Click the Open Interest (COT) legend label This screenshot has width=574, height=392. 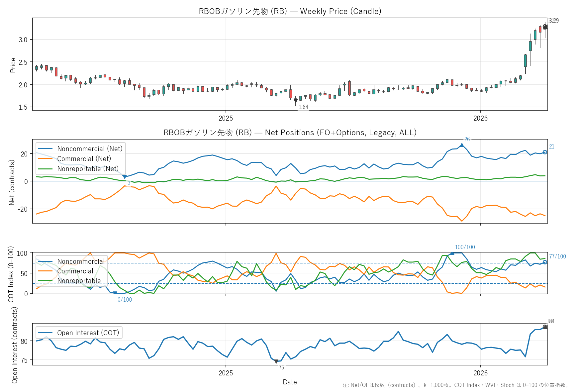tap(88, 333)
